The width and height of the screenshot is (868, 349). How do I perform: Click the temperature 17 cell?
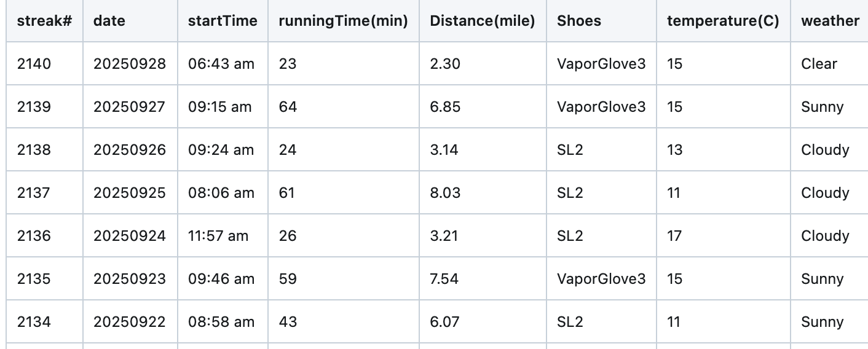(674, 236)
